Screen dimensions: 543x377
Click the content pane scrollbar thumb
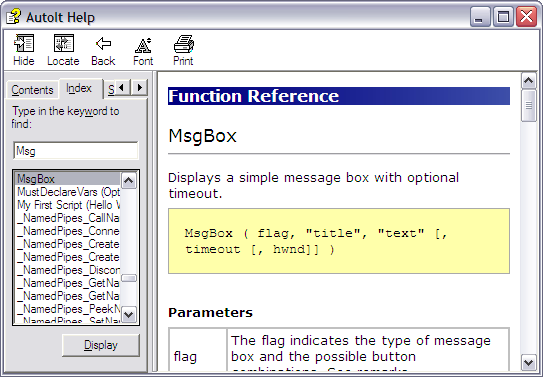coord(528,105)
